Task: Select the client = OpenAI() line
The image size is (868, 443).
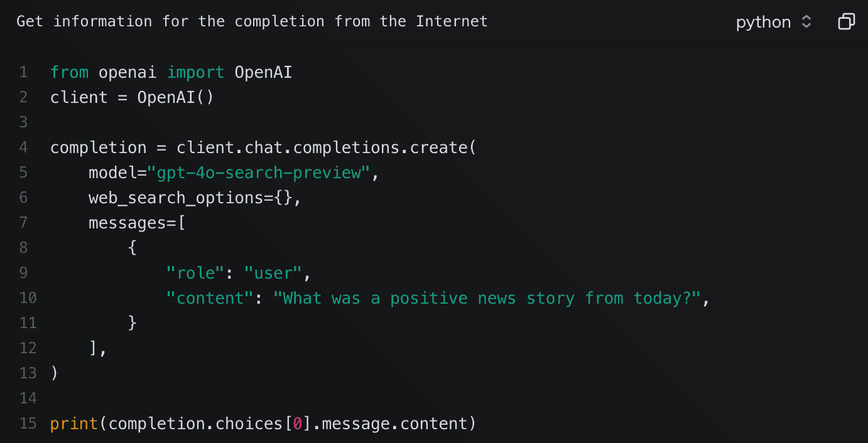Action: click(x=132, y=97)
